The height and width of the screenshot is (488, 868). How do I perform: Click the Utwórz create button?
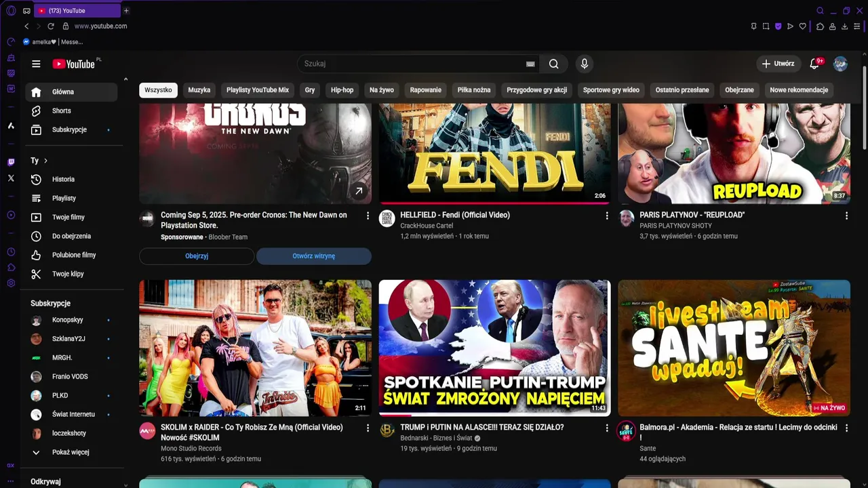click(x=778, y=64)
